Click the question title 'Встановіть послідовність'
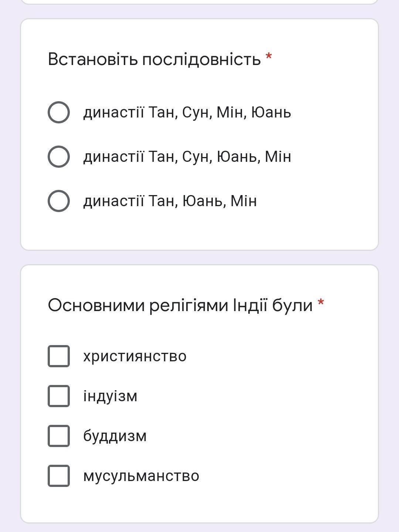 (154, 59)
